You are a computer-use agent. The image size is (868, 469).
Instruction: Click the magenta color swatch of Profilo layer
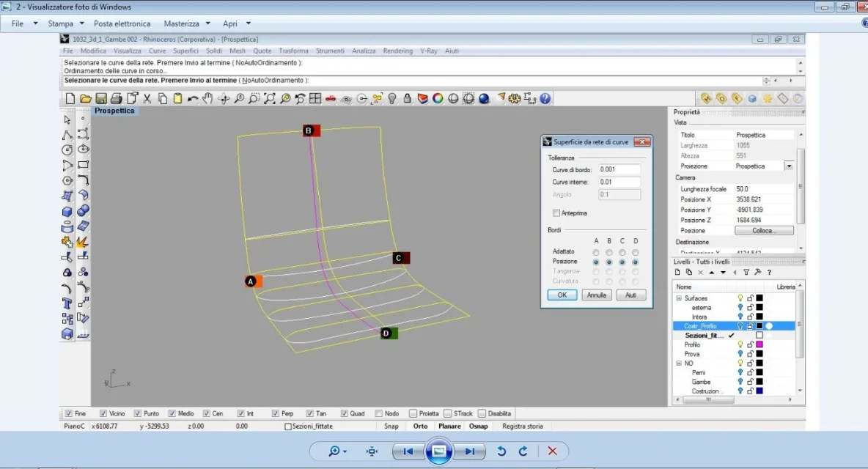pos(759,344)
